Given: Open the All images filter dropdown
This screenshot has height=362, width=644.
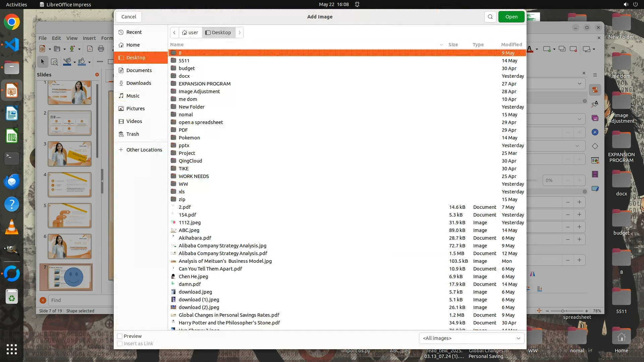Looking at the screenshot, I should [471, 338].
